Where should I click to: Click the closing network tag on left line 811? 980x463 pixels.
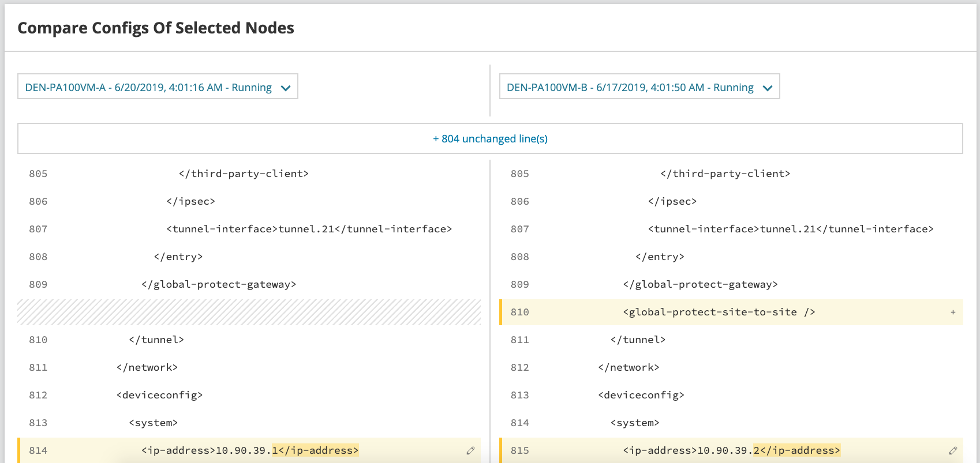147,367
